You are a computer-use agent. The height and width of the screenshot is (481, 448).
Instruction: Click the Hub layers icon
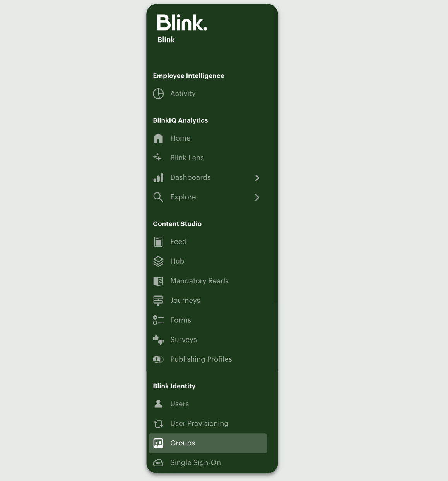click(158, 261)
